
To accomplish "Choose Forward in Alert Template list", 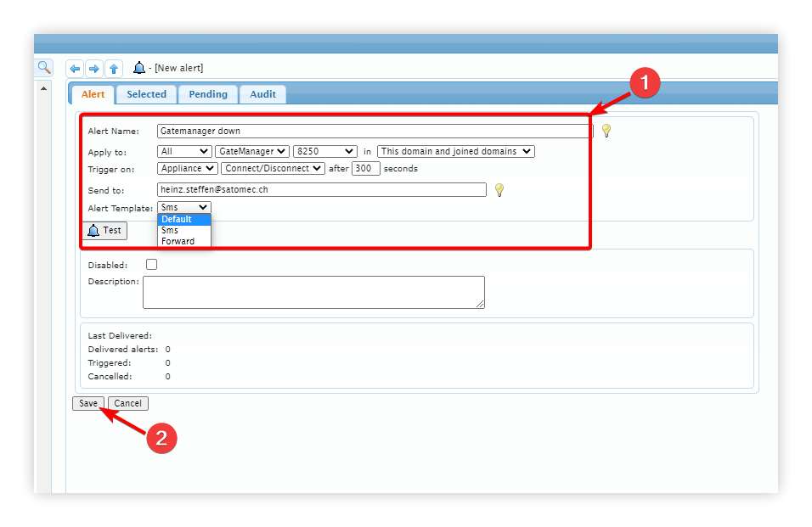I will (183, 242).
